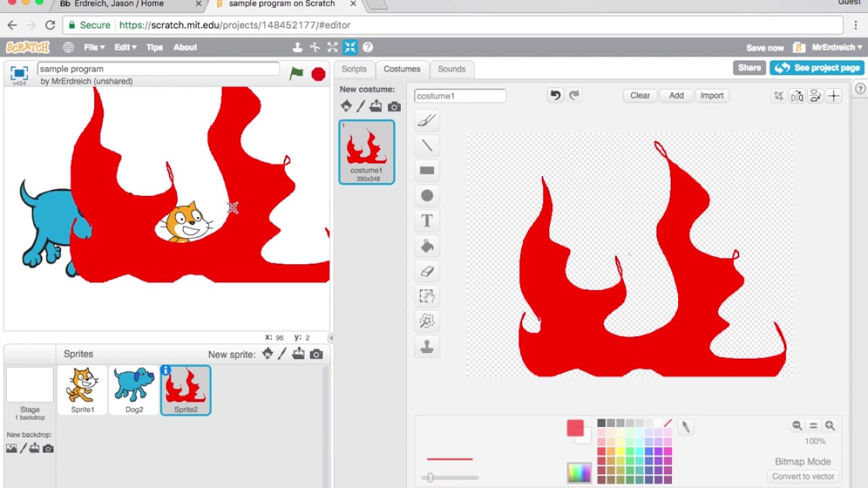Image resolution: width=868 pixels, height=488 pixels.
Task: Select the Select and duplicate stamp tool
Action: [x=427, y=346]
